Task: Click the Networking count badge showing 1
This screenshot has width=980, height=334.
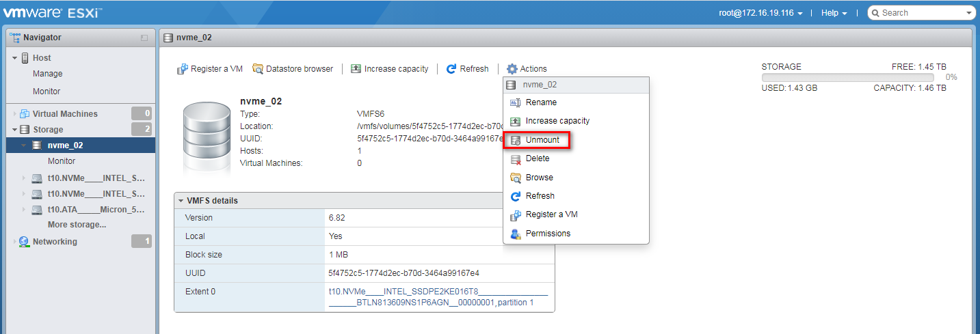Action: 142,241
